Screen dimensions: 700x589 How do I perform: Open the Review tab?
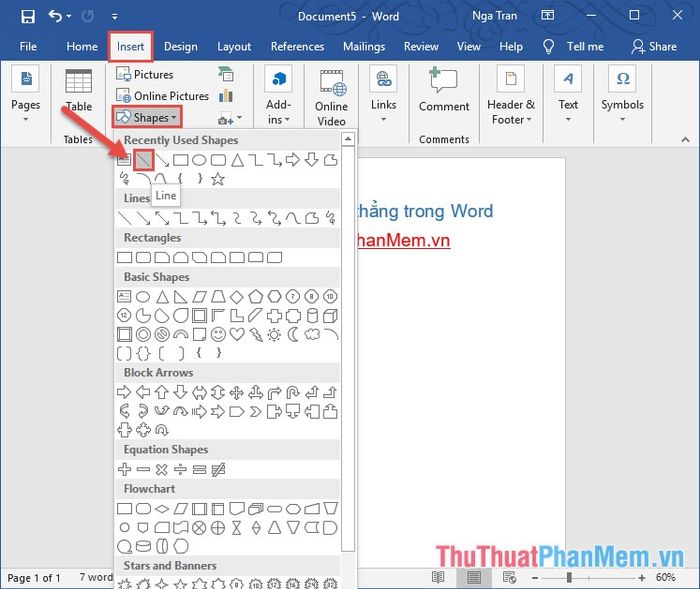[421, 46]
